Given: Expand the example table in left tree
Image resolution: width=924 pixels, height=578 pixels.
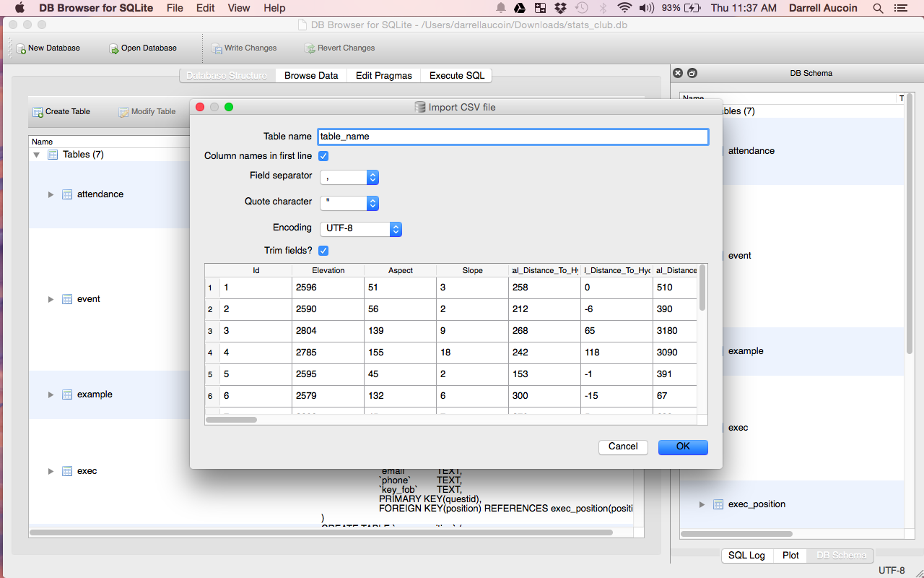Looking at the screenshot, I should [51, 394].
